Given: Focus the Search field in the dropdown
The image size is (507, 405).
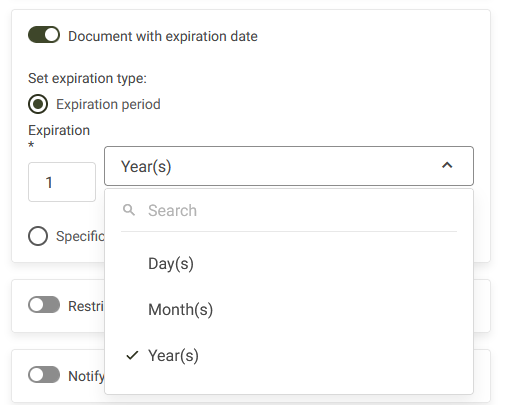Looking at the screenshot, I should click(289, 211).
